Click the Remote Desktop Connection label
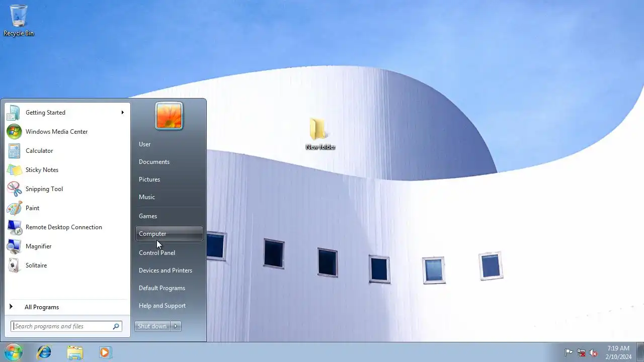 coord(64,227)
